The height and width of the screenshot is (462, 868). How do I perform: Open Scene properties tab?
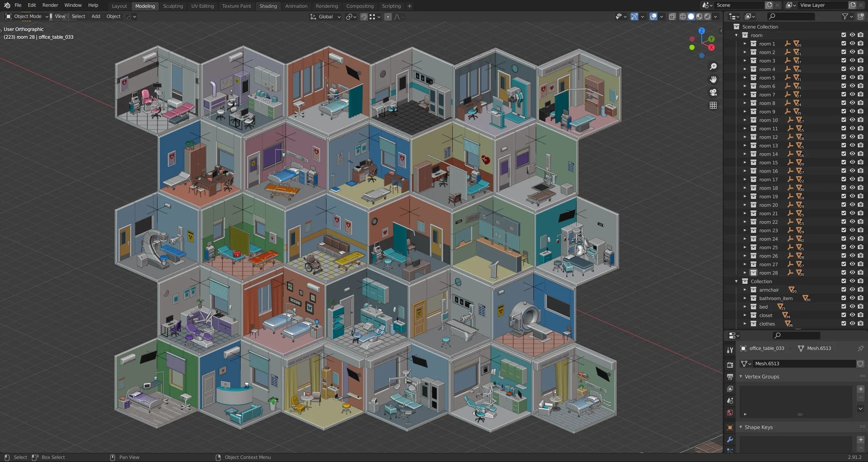point(730,401)
